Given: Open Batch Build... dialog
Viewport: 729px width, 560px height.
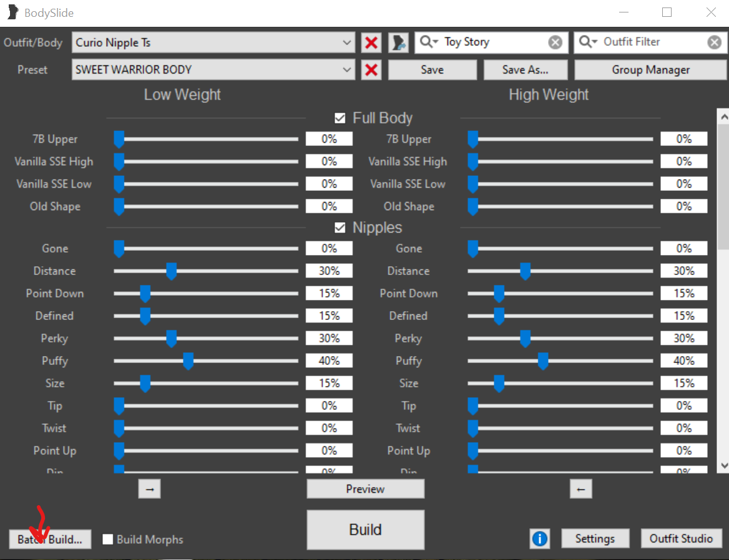Looking at the screenshot, I should pos(50,539).
